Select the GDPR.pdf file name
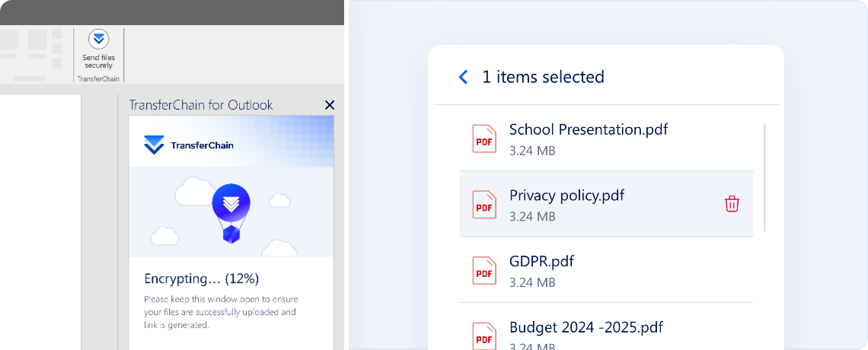 (541, 262)
